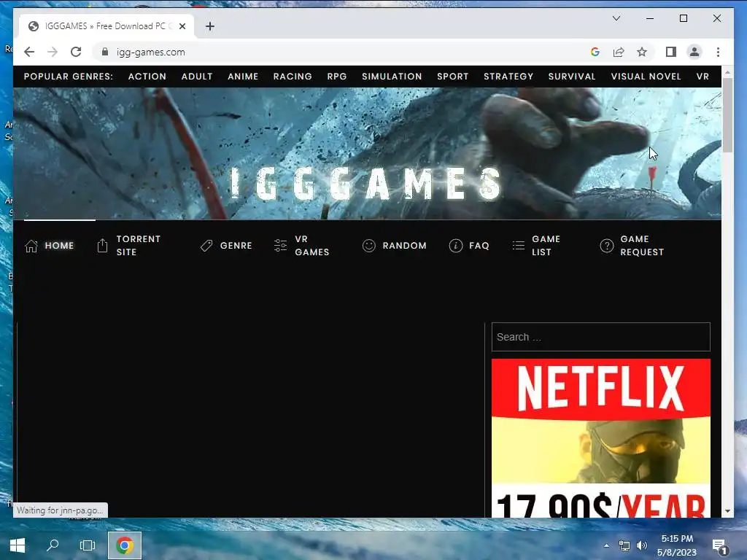Open the volume speaker icon
The height and width of the screenshot is (560, 747).
click(x=642, y=545)
